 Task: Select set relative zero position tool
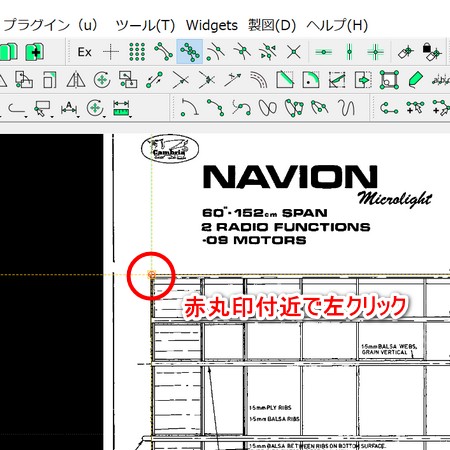click(x=406, y=52)
